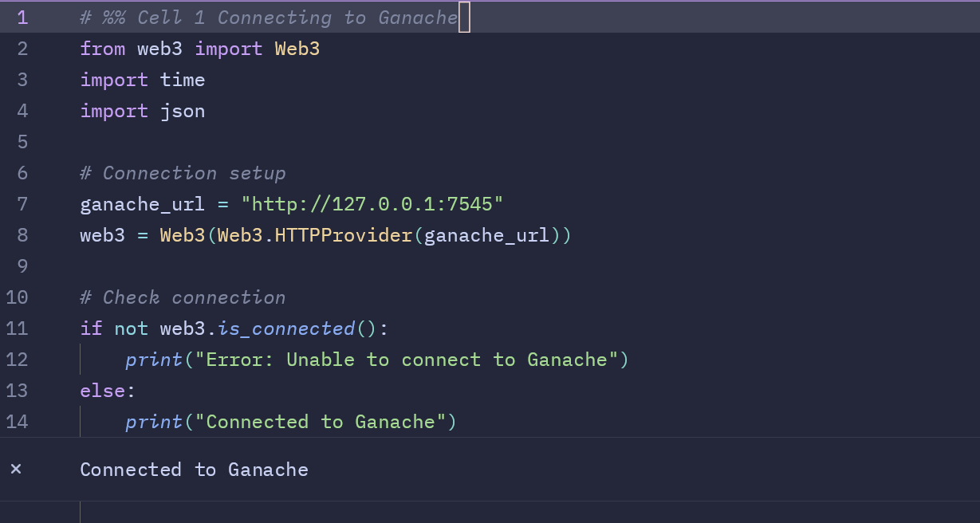The image size is (980, 523).
Task: Place cursor on the word time
Action: point(183,80)
